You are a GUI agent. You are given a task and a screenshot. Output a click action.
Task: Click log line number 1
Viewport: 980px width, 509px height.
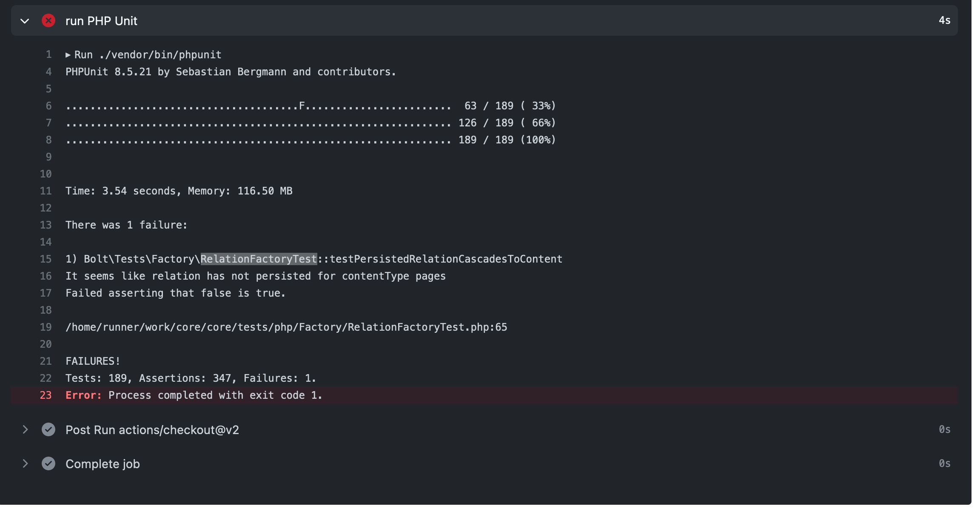pos(48,54)
